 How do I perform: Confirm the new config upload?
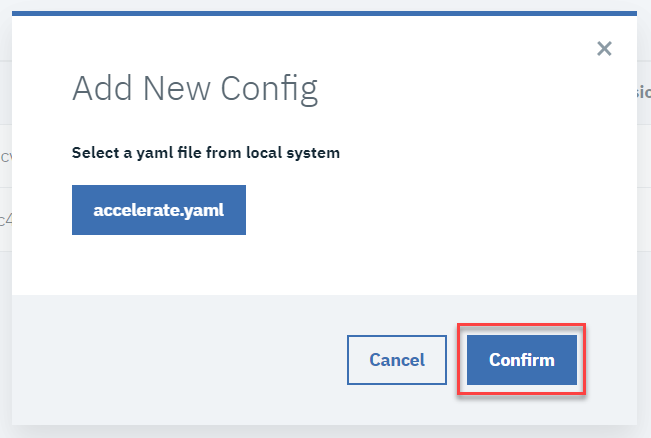[521, 360]
